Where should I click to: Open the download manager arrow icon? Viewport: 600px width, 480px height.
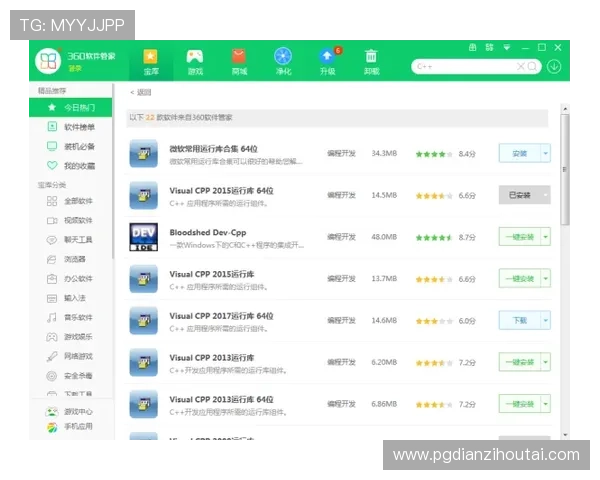pyautogui.click(x=554, y=67)
